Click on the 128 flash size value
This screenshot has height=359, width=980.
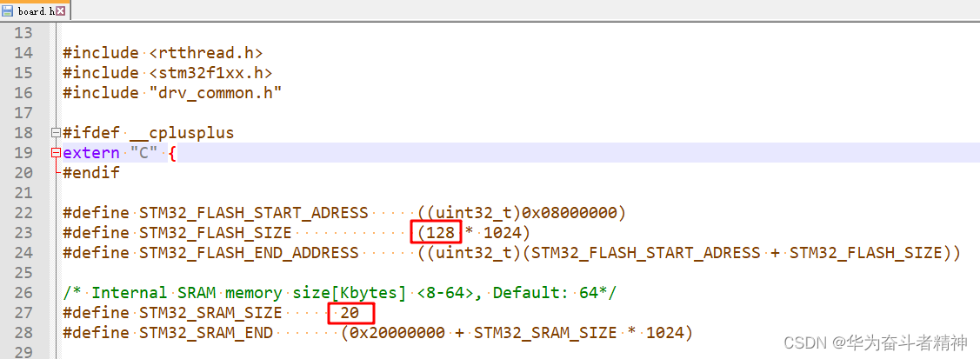tap(440, 233)
